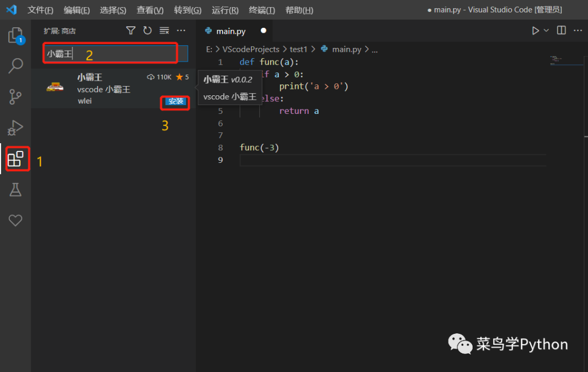The height and width of the screenshot is (372, 588).
Task: Click the def func(a): line
Action: tap(269, 62)
